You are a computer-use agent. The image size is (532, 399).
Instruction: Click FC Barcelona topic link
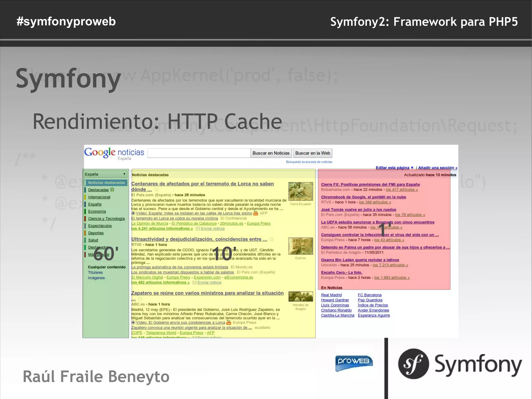point(369,295)
